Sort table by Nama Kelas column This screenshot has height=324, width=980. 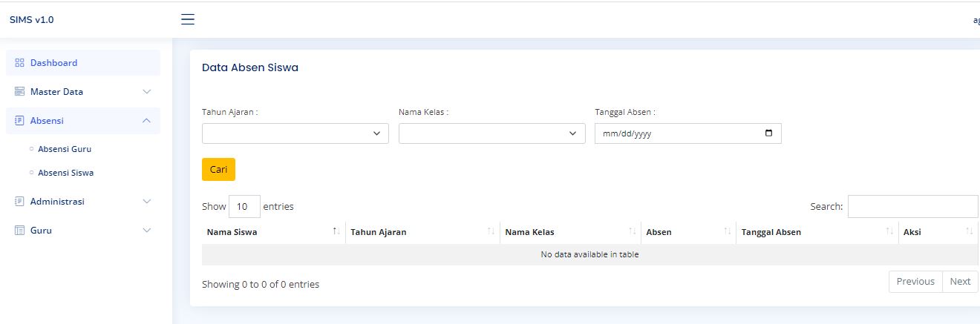click(x=566, y=232)
